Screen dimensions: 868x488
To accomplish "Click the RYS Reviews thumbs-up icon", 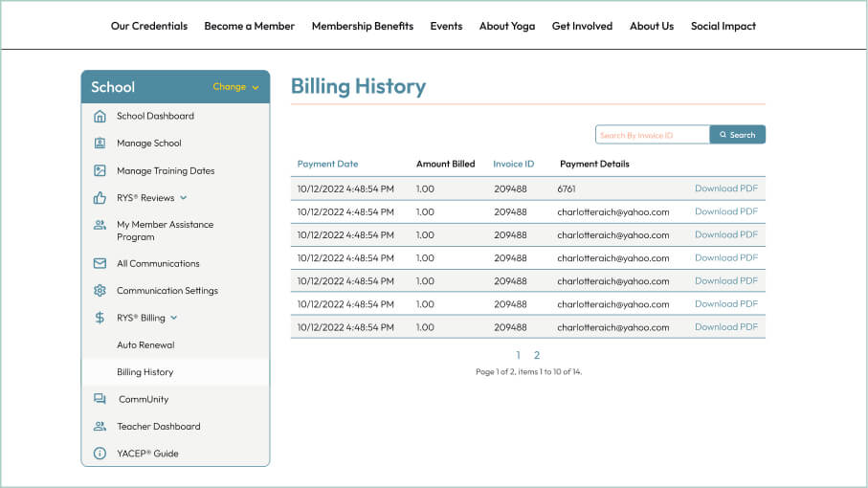I will click(100, 198).
